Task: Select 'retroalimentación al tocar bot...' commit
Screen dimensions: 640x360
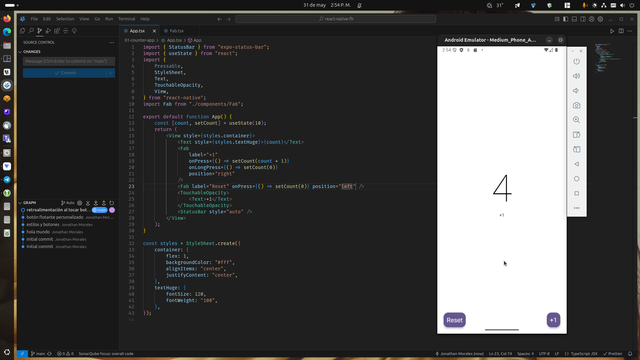Action: [58, 210]
